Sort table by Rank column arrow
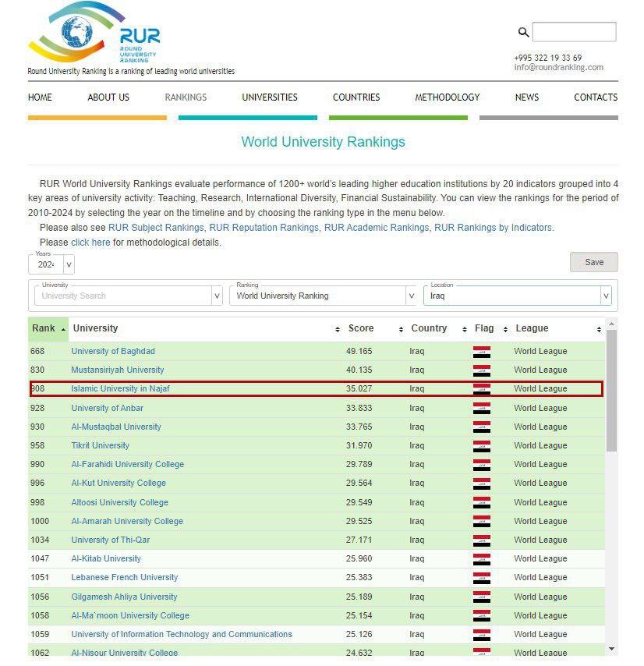The height and width of the screenshot is (666, 644). click(x=63, y=329)
